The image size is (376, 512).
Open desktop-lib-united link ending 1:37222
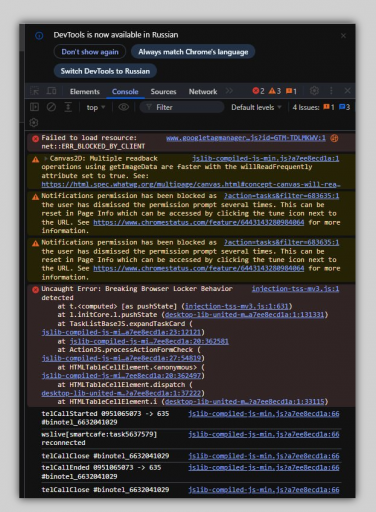click(x=121, y=393)
